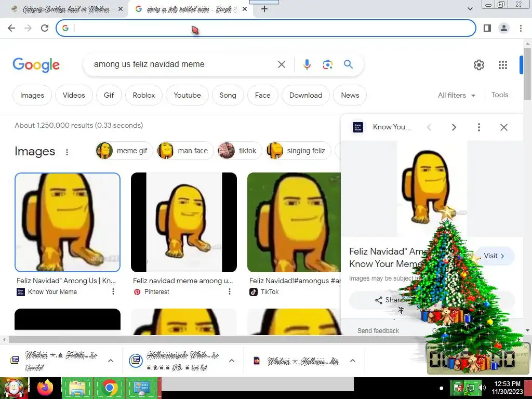Open three-dot menu in image preview panel
The image size is (532, 399).
click(478, 127)
